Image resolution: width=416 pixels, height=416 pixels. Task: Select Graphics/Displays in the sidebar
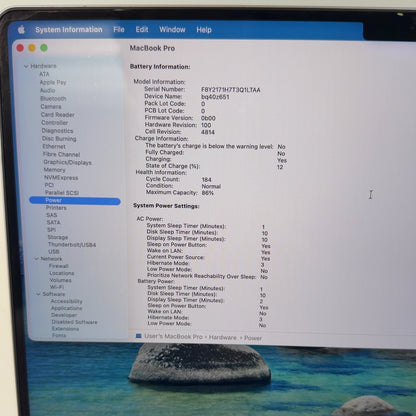68,162
